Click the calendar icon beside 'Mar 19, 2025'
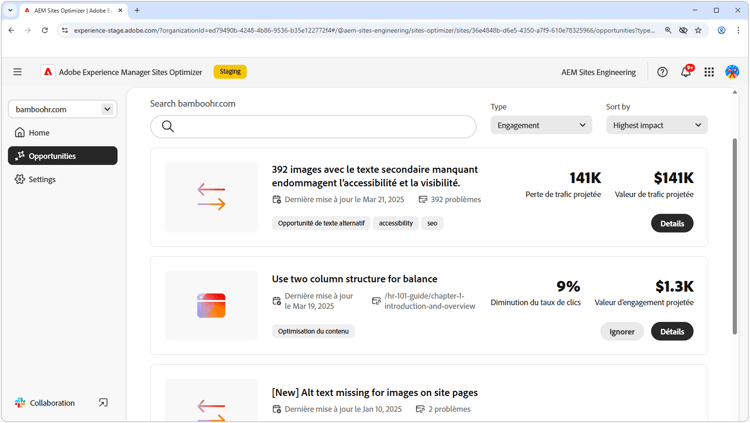Image resolution: width=750 pixels, height=423 pixels. (276, 301)
